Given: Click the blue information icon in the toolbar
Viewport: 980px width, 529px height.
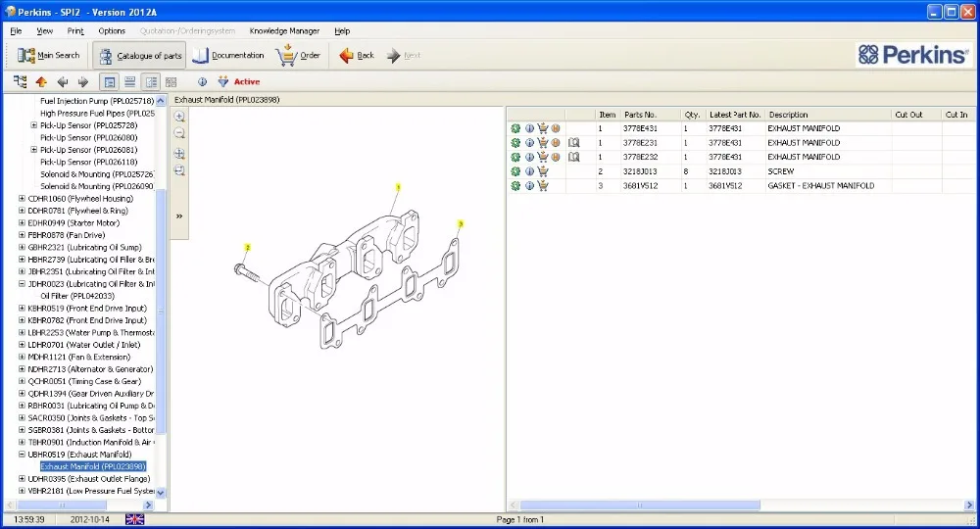Looking at the screenshot, I should click(x=203, y=81).
